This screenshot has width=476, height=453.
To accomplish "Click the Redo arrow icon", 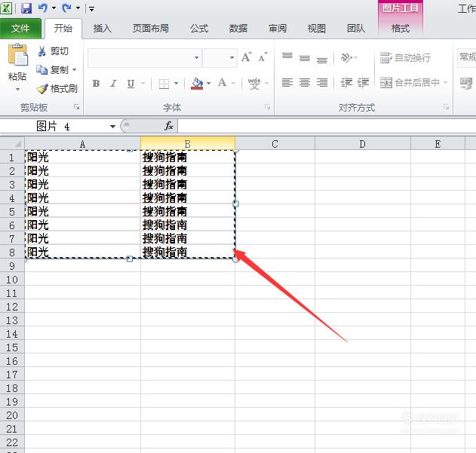I will click(x=67, y=8).
